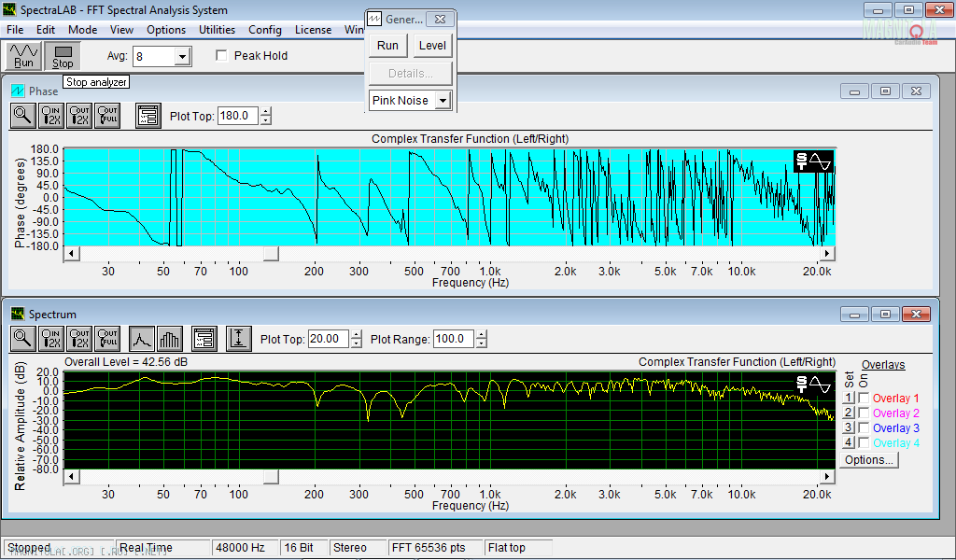The width and height of the screenshot is (956, 560).
Task: Run the signal generator
Action: (x=387, y=46)
